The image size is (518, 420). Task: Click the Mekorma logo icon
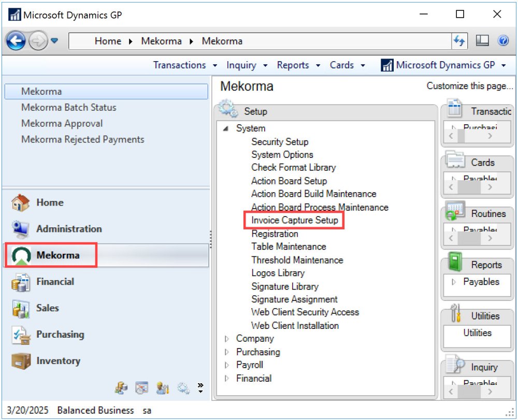(21, 255)
